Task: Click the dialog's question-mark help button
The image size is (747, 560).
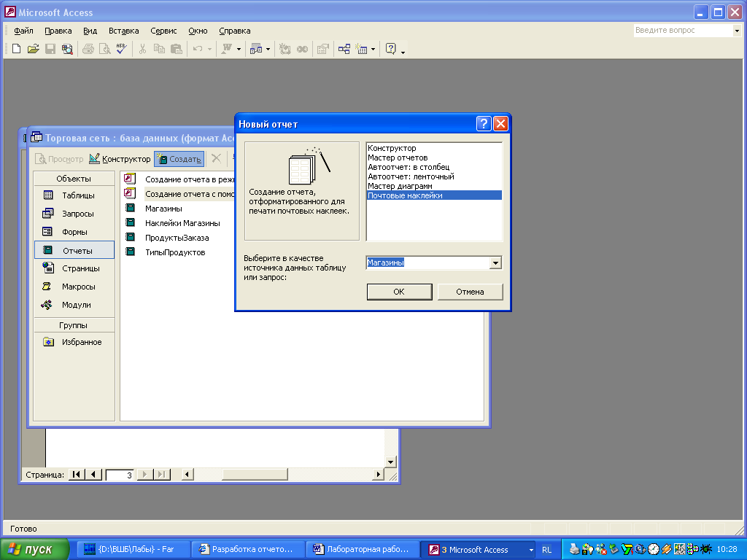Action: coord(484,124)
